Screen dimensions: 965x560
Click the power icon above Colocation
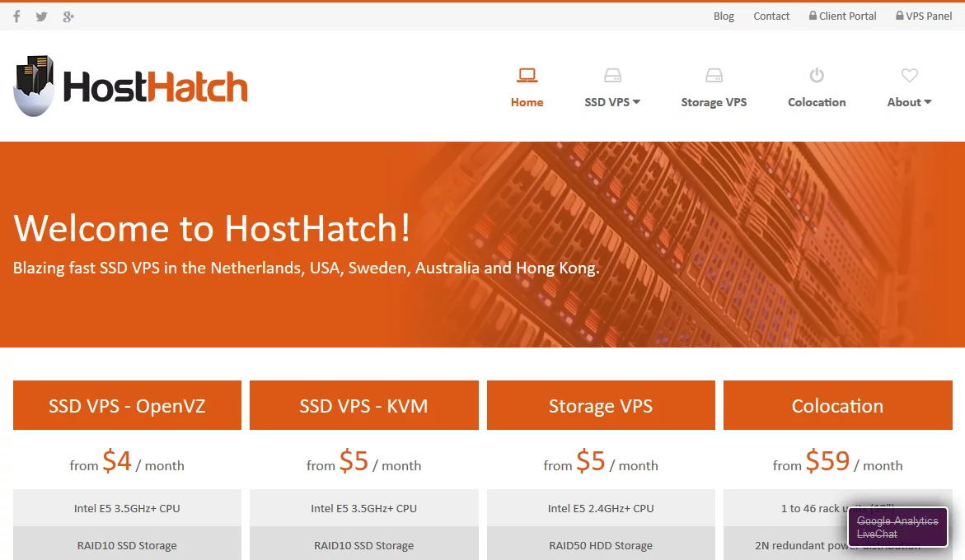pyautogui.click(x=817, y=75)
